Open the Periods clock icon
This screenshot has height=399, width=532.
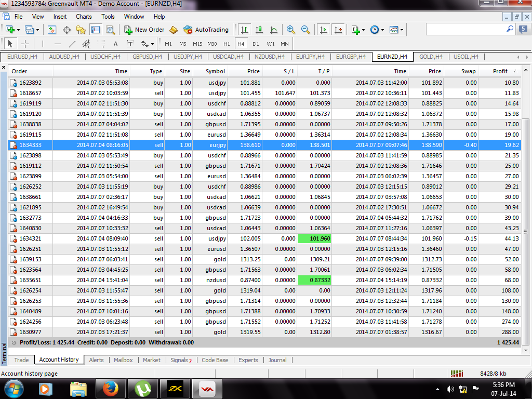pos(375,30)
